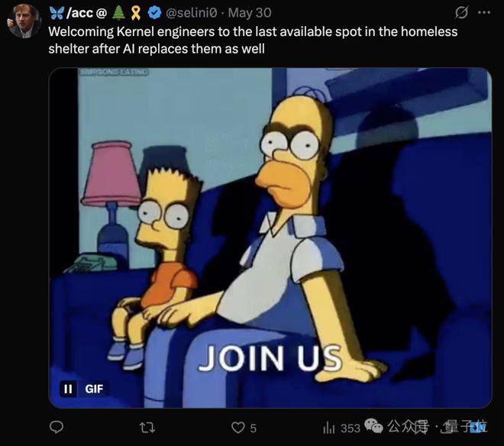The width and height of the screenshot is (504, 446).
Task: Select the tweet text about Kernel engineers
Action: tap(253, 40)
